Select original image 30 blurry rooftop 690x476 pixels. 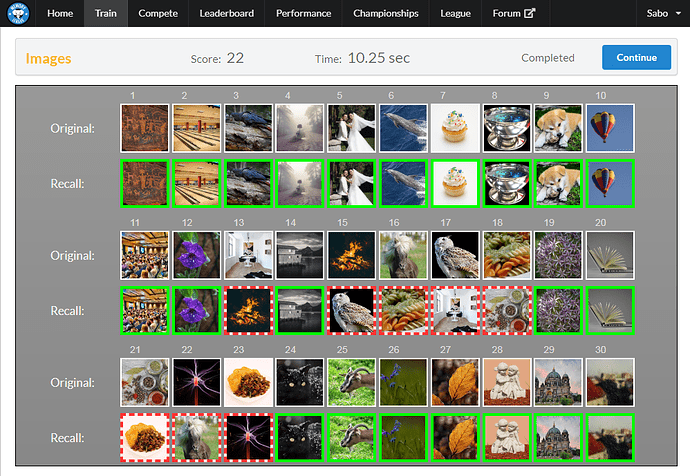[610, 382]
